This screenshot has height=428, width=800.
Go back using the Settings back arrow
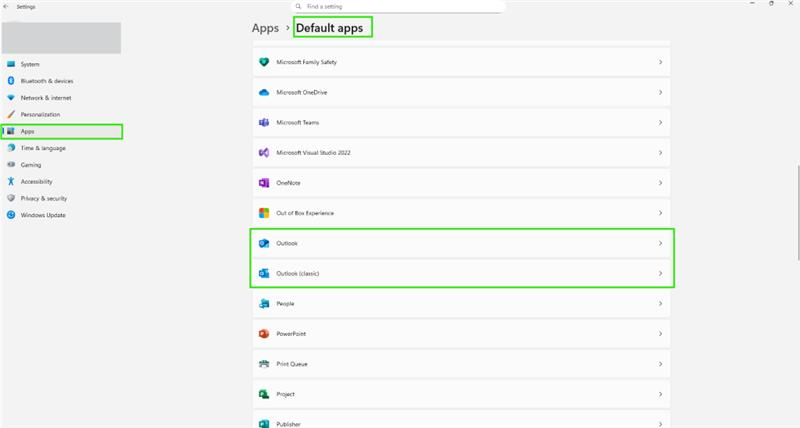tap(6, 7)
